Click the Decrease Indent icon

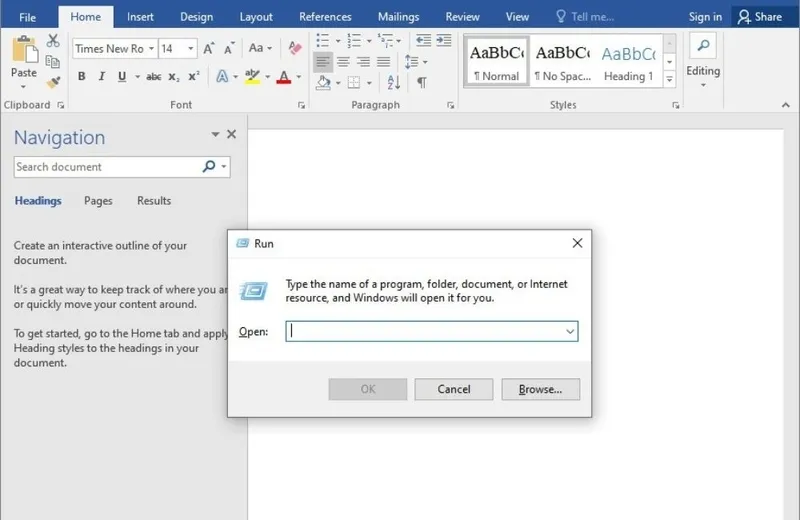(423, 40)
